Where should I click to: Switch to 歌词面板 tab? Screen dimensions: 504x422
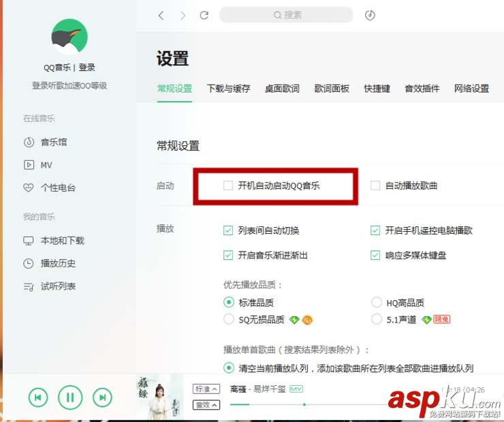332,89
